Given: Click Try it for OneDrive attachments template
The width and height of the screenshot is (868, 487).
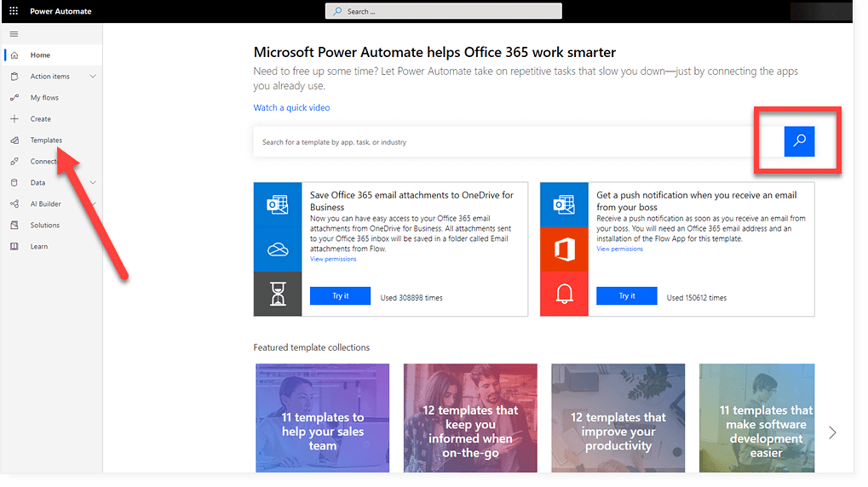Looking at the screenshot, I should click(x=340, y=296).
